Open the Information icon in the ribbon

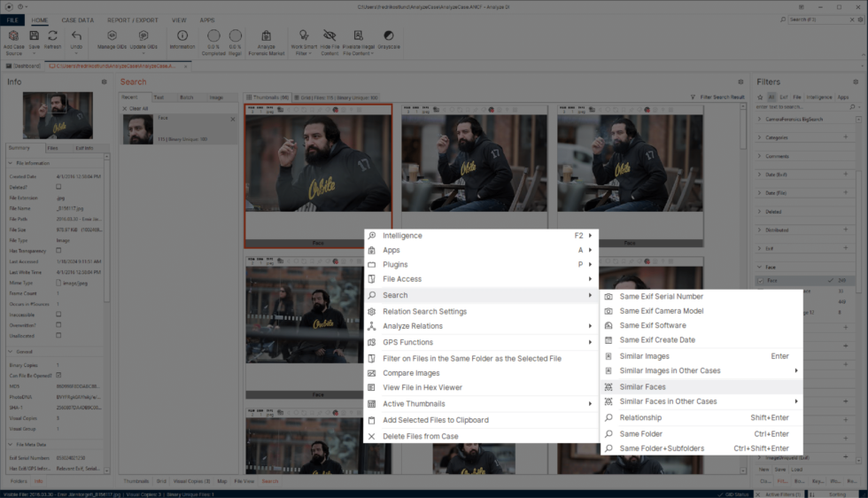(182, 36)
